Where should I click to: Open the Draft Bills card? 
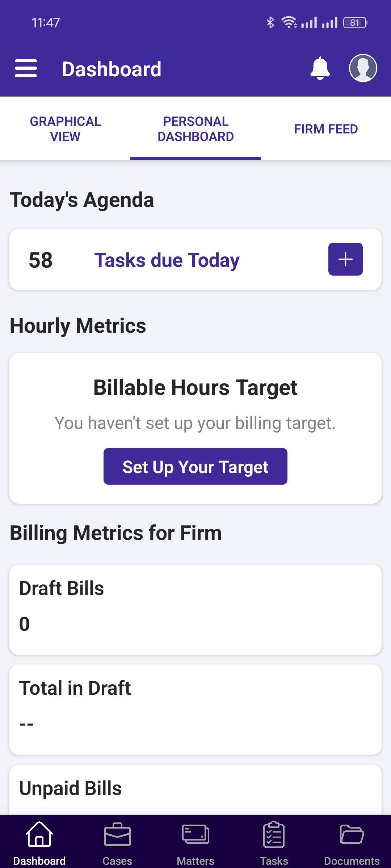pos(195,610)
